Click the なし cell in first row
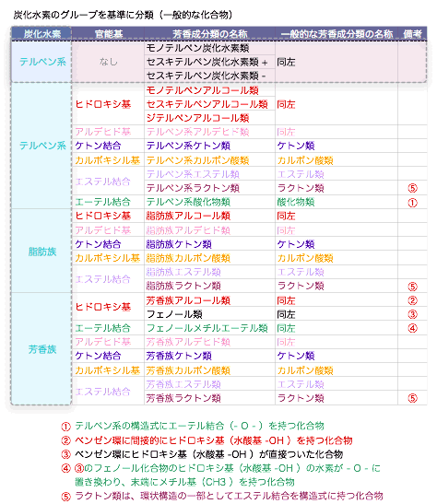The height and width of the screenshot is (504, 437). pyautogui.click(x=108, y=62)
